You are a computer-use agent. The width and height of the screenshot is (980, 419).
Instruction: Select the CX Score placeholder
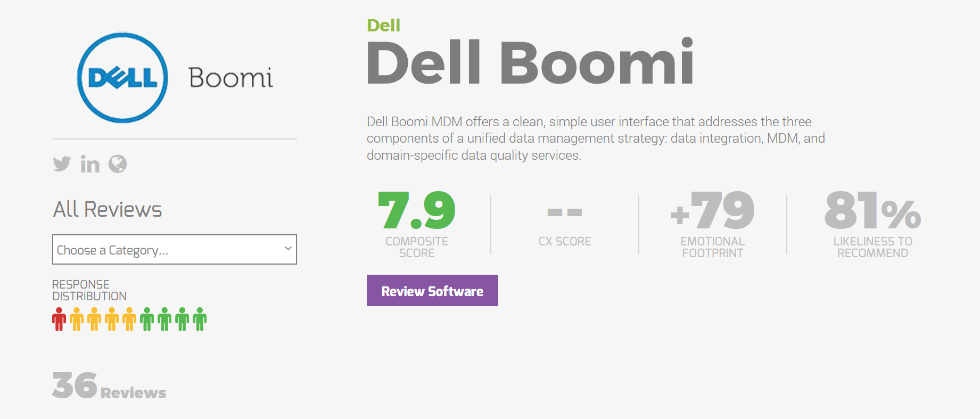tap(564, 213)
